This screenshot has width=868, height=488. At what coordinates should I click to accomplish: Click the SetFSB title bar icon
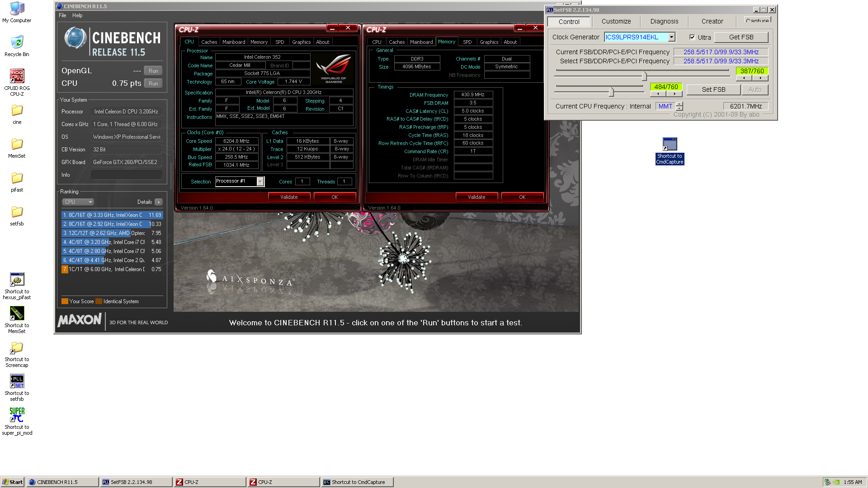pyautogui.click(x=550, y=10)
